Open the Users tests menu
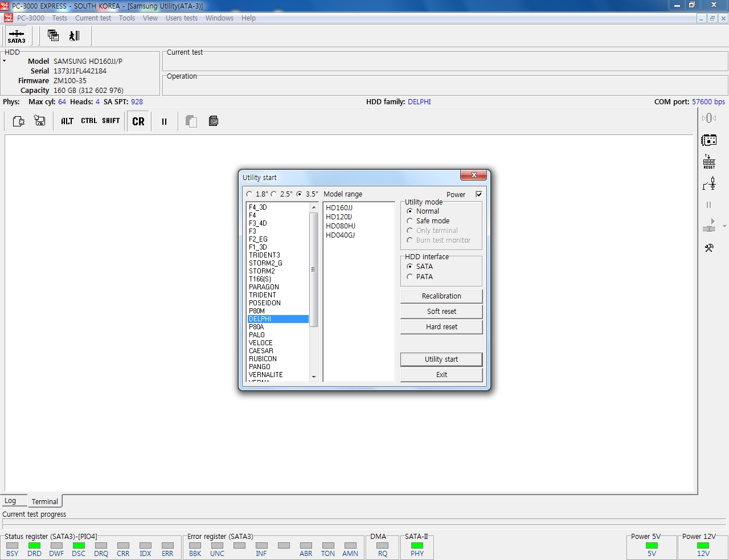Image resolution: width=729 pixels, height=560 pixels. coord(182,18)
